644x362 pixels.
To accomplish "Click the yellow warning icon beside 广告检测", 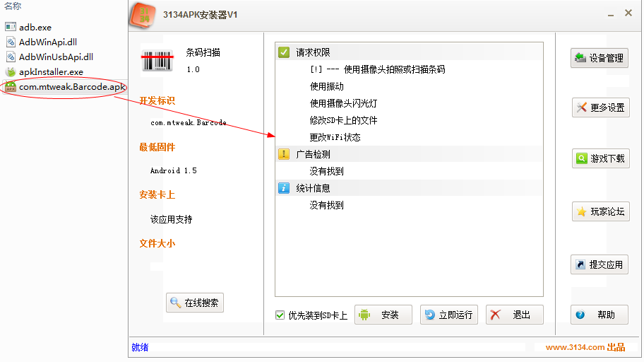I will tap(284, 154).
